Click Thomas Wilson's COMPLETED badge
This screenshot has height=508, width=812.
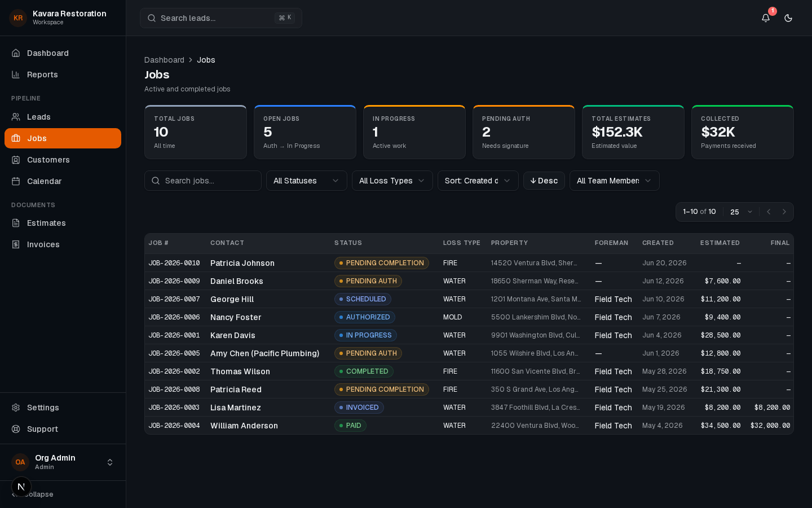point(364,371)
